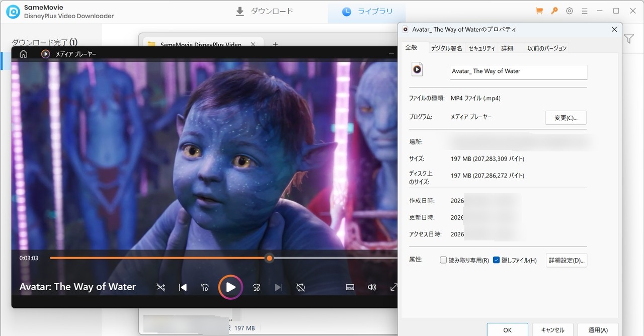The height and width of the screenshot is (336, 644).
Task: Click the orange key registration icon
Action: pyautogui.click(x=554, y=10)
